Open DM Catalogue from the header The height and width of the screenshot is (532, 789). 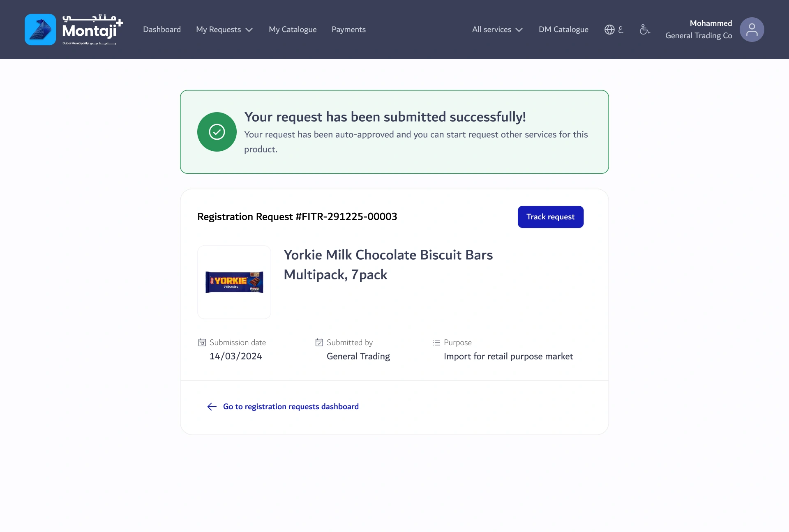(x=563, y=30)
